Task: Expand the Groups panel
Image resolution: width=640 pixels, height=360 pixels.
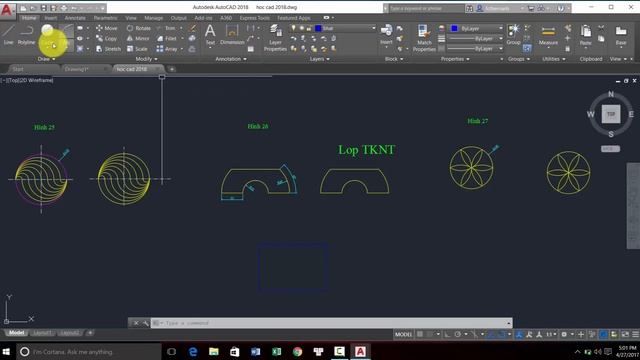Action: pos(518,59)
